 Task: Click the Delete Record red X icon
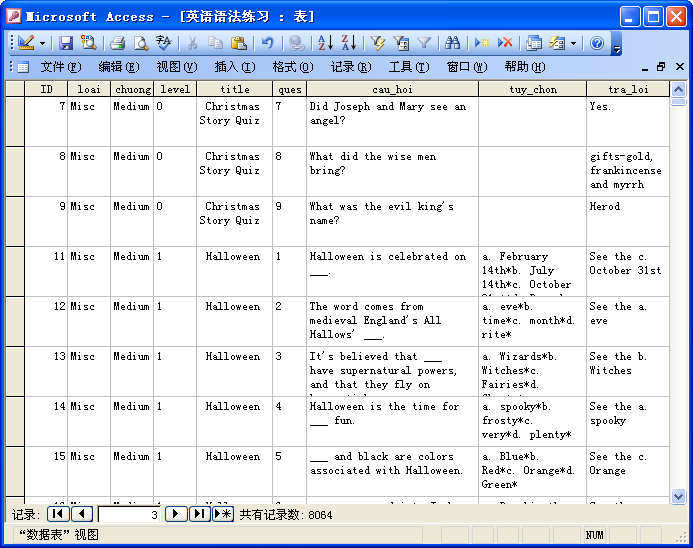pos(505,43)
